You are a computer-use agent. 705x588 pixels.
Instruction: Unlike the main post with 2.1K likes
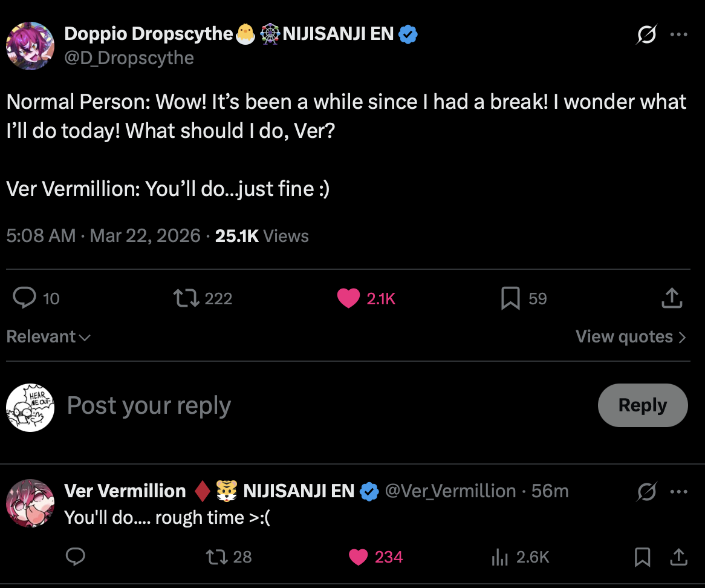[348, 298]
